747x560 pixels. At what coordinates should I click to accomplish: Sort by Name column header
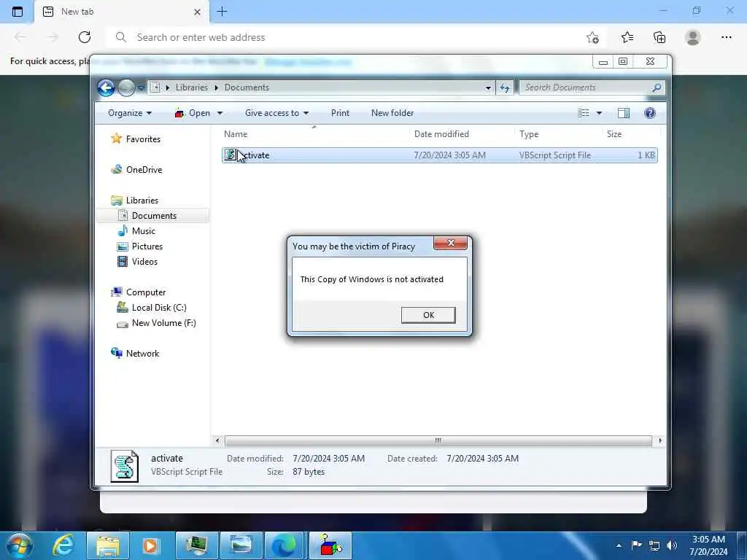[x=236, y=134]
